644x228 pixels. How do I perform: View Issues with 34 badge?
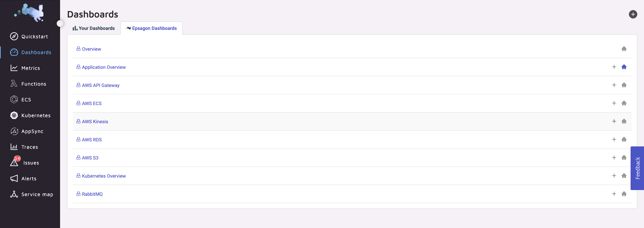coord(25,162)
